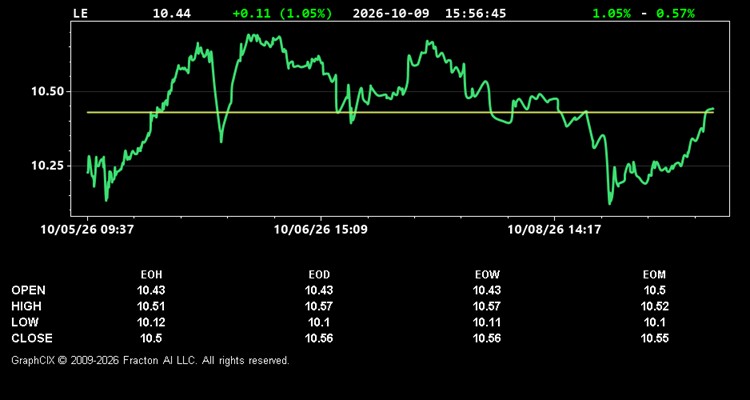The image size is (750, 400).
Task: Click the +0.11 (1.05%) change value
Action: (282, 13)
